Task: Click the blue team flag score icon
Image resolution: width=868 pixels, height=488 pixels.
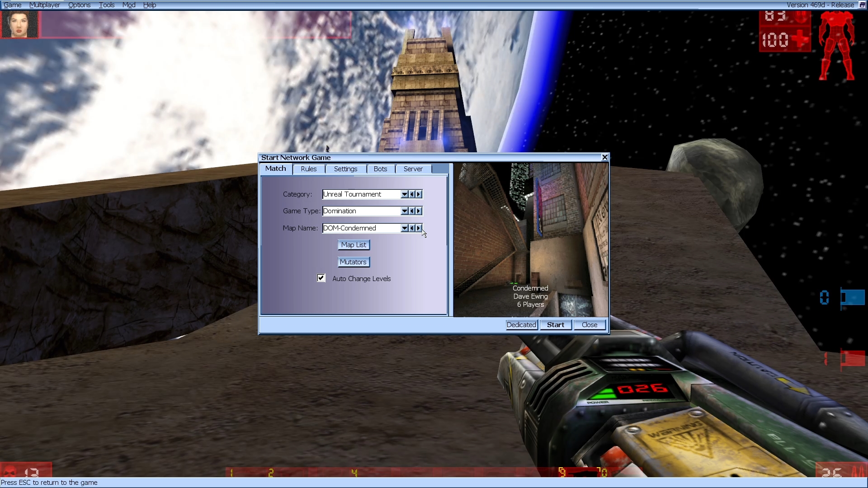Action: [852, 298]
